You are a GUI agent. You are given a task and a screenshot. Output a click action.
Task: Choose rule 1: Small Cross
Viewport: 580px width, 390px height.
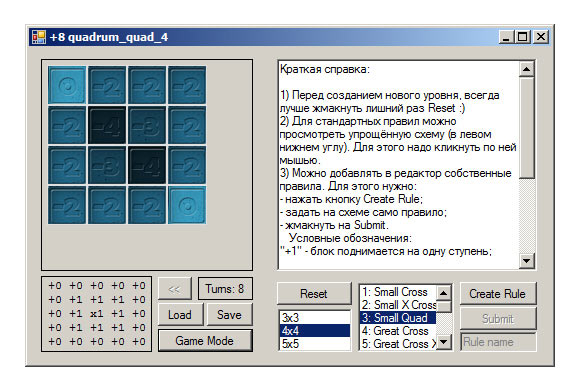(398, 292)
